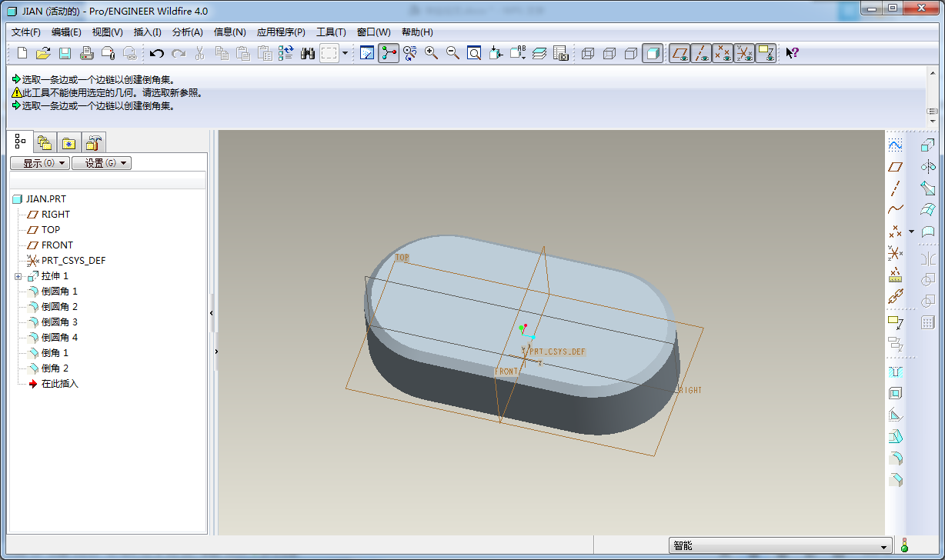
Task: Select the Datum Plane tool in right toolbar
Action: tap(895, 166)
